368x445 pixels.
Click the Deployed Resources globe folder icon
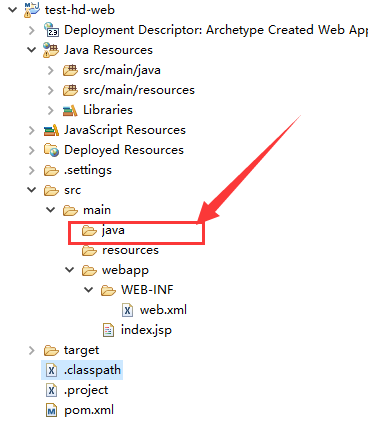[x=51, y=150]
